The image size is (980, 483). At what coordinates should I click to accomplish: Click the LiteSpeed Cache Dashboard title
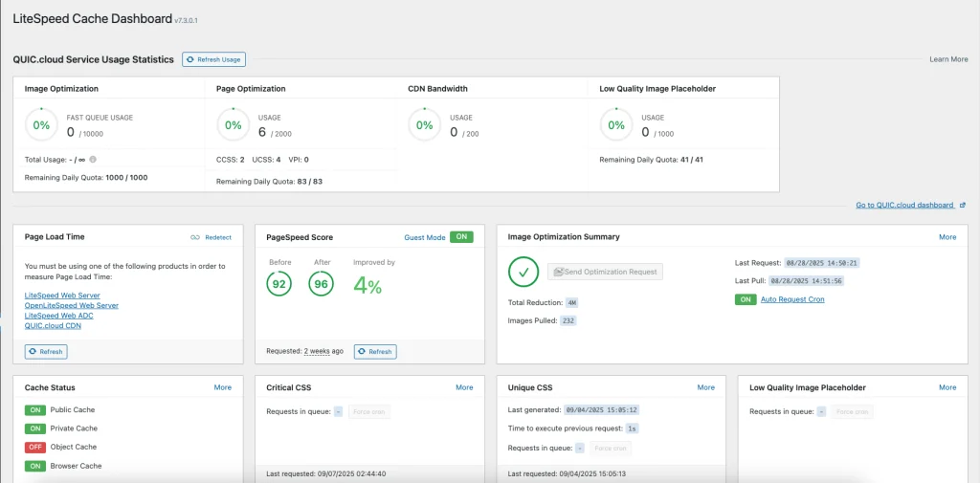93,18
